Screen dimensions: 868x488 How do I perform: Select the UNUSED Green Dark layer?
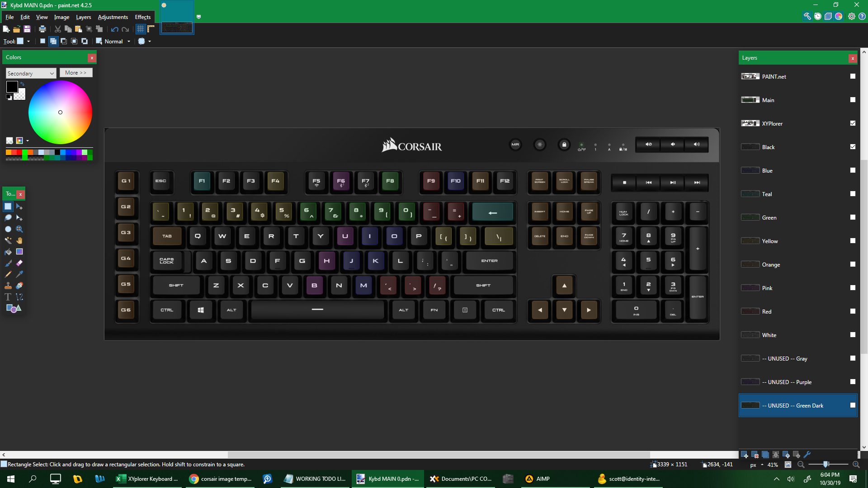(796, 405)
